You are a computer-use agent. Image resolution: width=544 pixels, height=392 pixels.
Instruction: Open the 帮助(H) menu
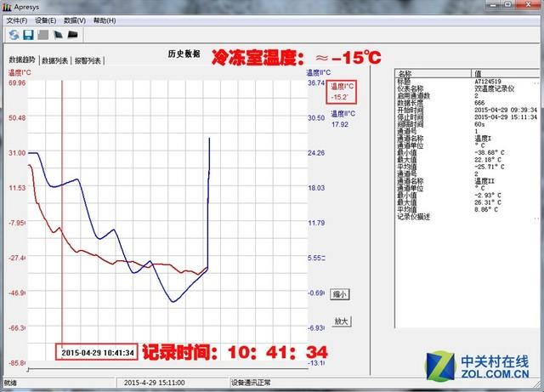tap(105, 20)
